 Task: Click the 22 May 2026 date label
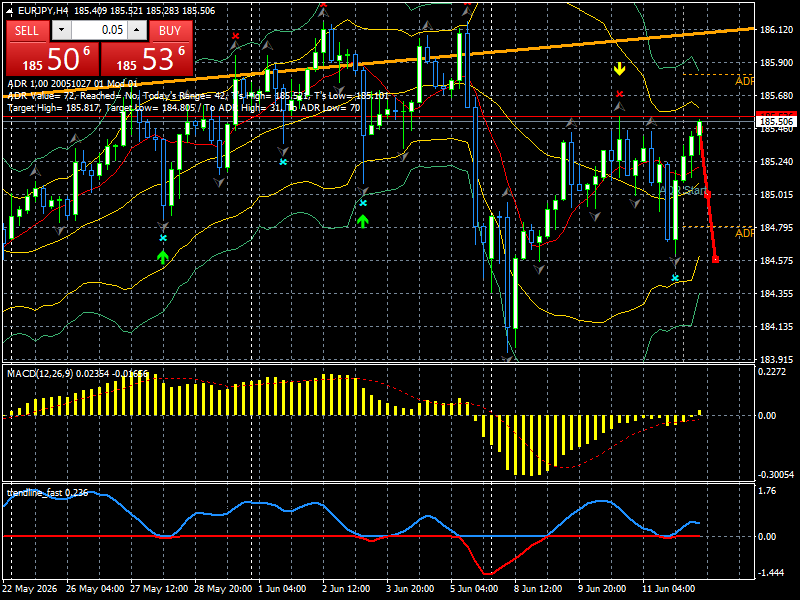click(x=30, y=589)
